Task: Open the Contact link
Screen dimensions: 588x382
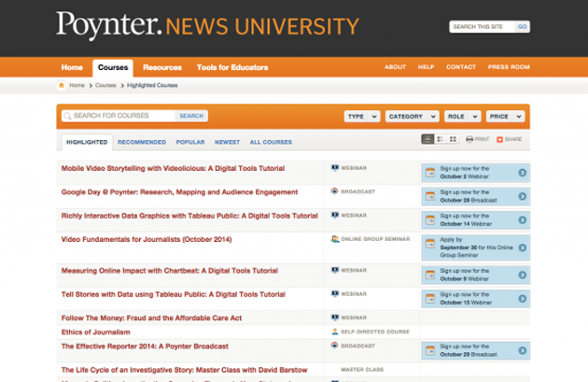Action: click(x=461, y=67)
